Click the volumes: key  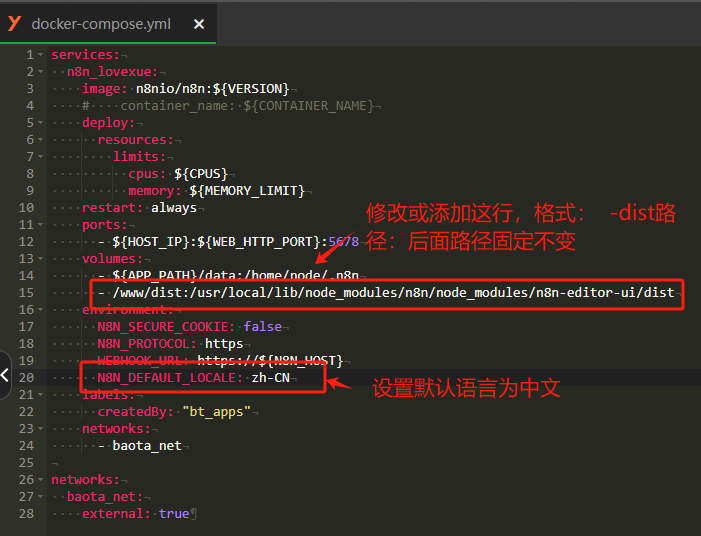coord(112,258)
